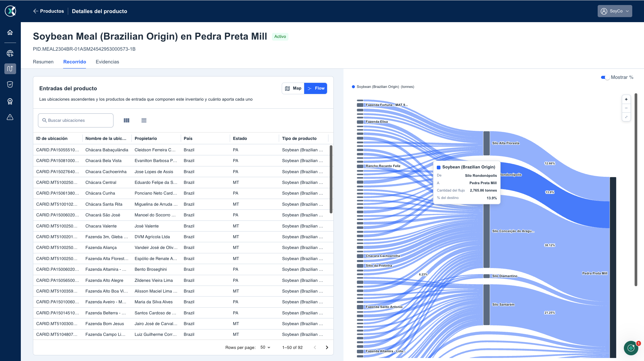Select Silo Santarém node

click(486, 305)
